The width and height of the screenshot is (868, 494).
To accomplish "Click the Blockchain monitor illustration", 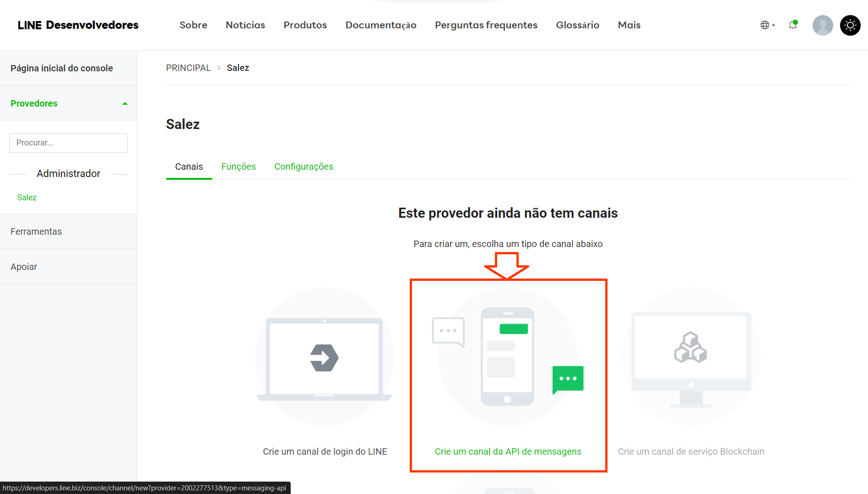I will coord(691,357).
